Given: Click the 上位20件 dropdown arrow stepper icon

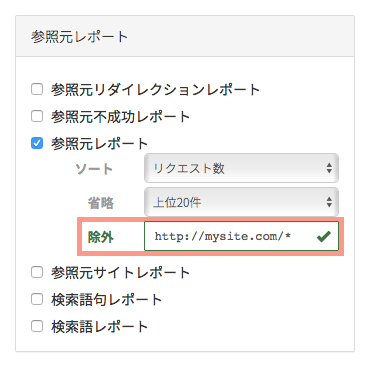Looking at the screenshot, I should pos(329,202).
